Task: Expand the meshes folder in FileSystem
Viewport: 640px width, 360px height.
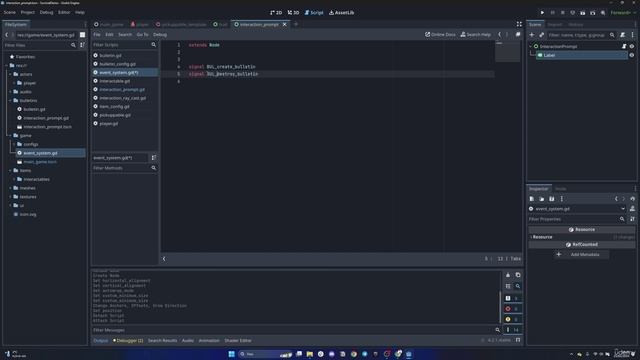Action: click(x=11, y=188)
